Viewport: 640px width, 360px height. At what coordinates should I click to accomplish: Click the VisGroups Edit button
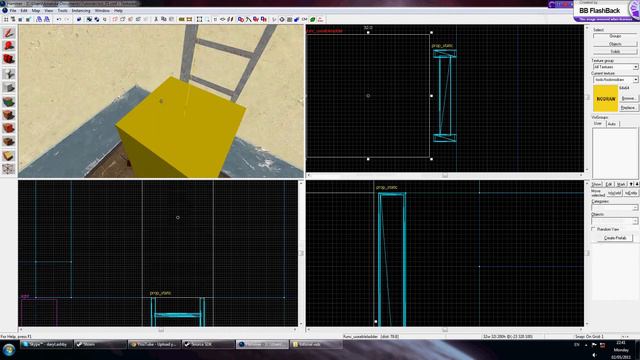609,184
